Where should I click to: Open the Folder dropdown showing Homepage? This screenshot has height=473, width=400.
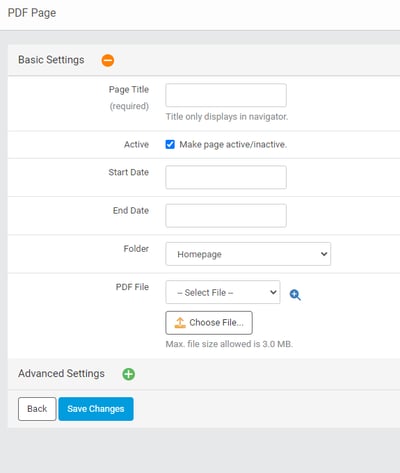tap(248, 254)
